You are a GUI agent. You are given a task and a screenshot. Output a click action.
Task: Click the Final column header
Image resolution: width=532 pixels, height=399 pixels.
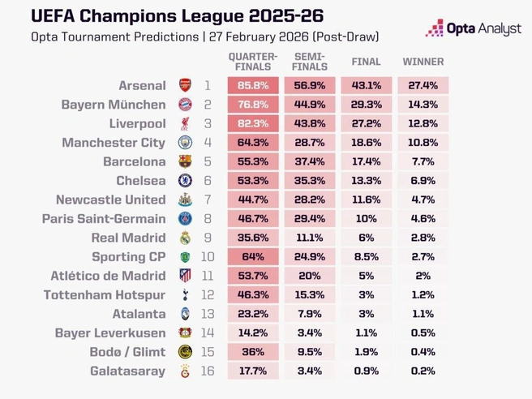click(x=367, y=62)
